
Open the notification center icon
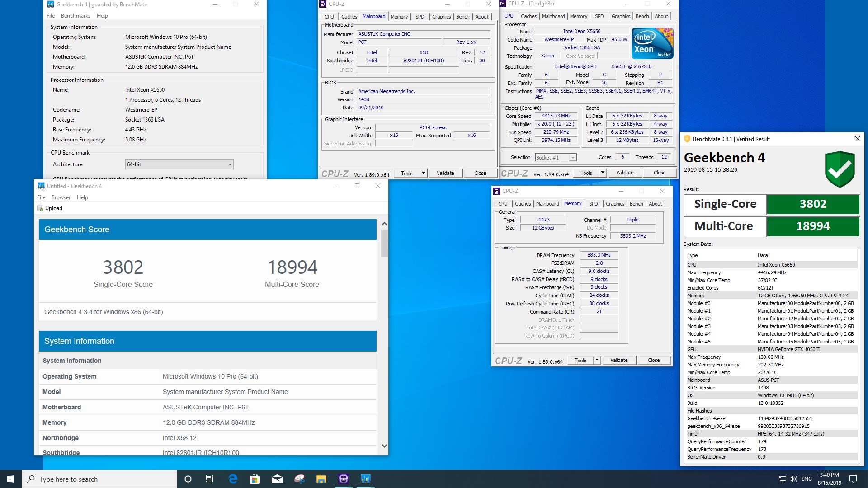point(853,479)
